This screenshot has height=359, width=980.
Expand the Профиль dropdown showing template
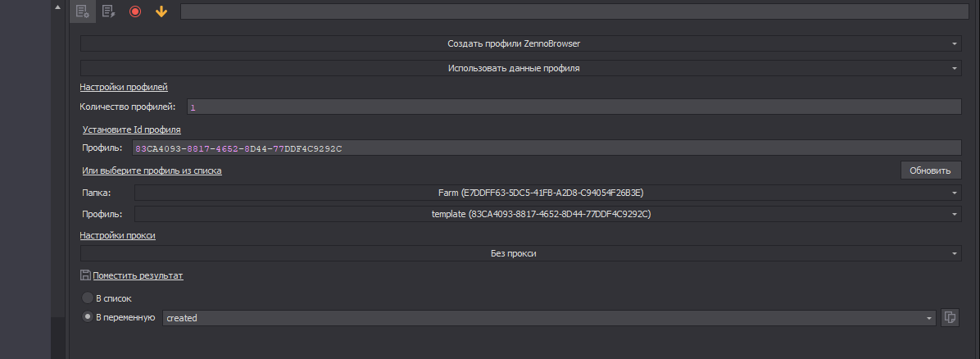547,214
